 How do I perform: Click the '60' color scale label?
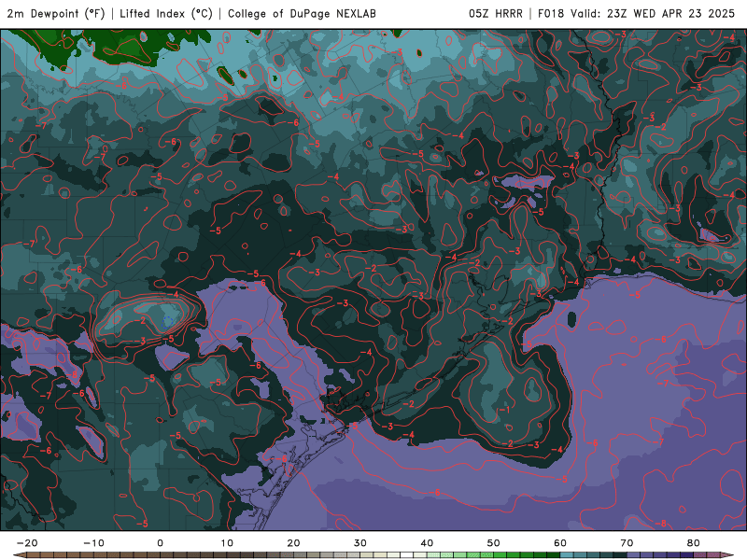coord(560,543)
